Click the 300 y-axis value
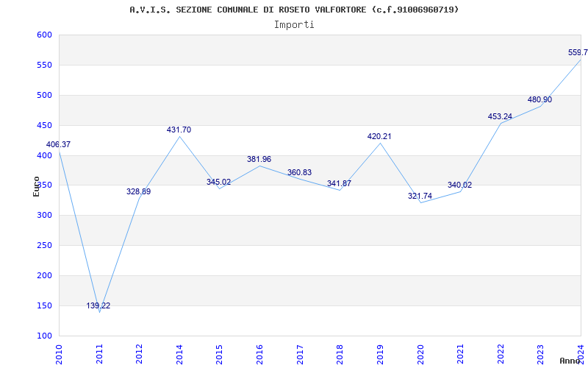The image size is (588, 368). [x=44, y=215]
